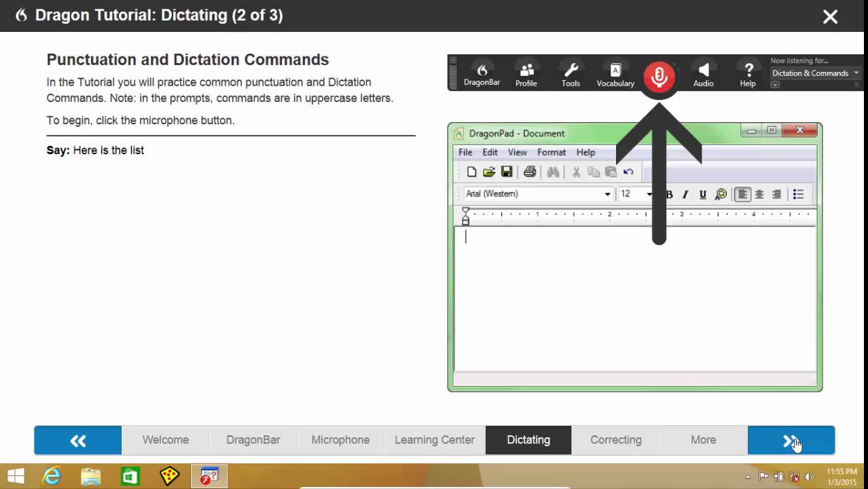Switch to the Learning Center tab
Viewport: 868px width, 489px height.
pos(435,440)
